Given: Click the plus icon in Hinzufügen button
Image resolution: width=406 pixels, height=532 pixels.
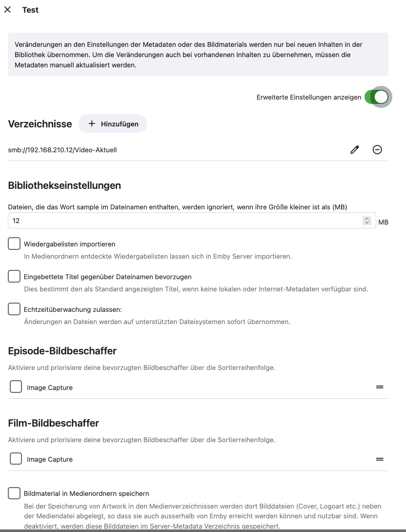Looking at the screenshot, I should 92,124.
